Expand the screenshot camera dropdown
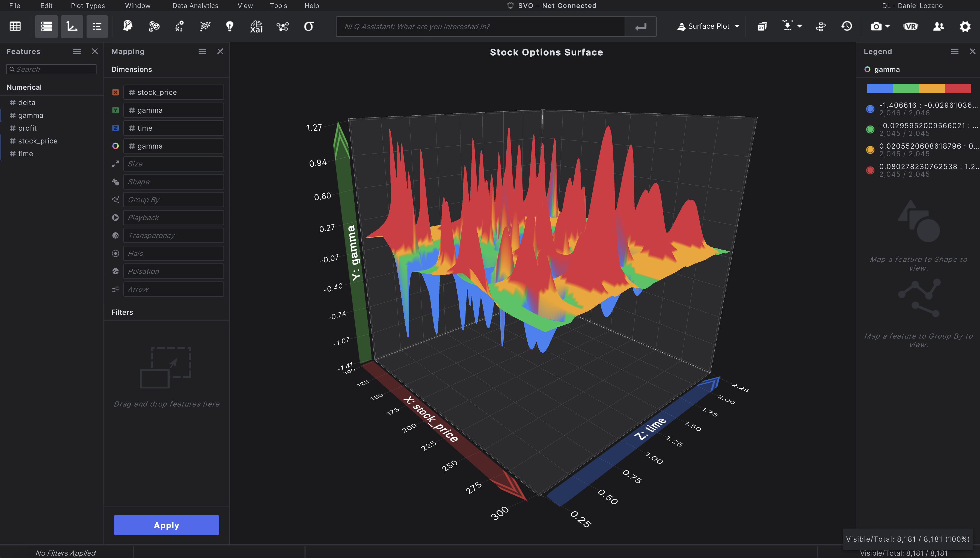 [887, 26]
